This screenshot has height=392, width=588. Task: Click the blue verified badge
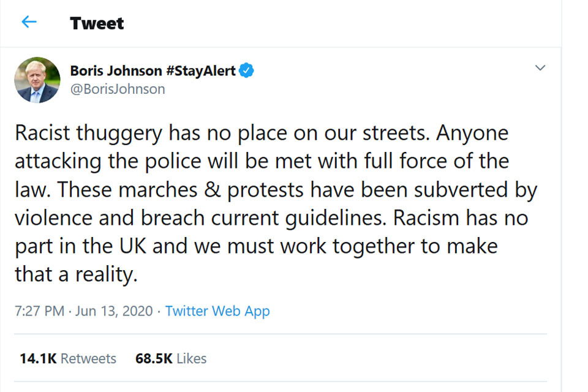(x=246, y=70)
